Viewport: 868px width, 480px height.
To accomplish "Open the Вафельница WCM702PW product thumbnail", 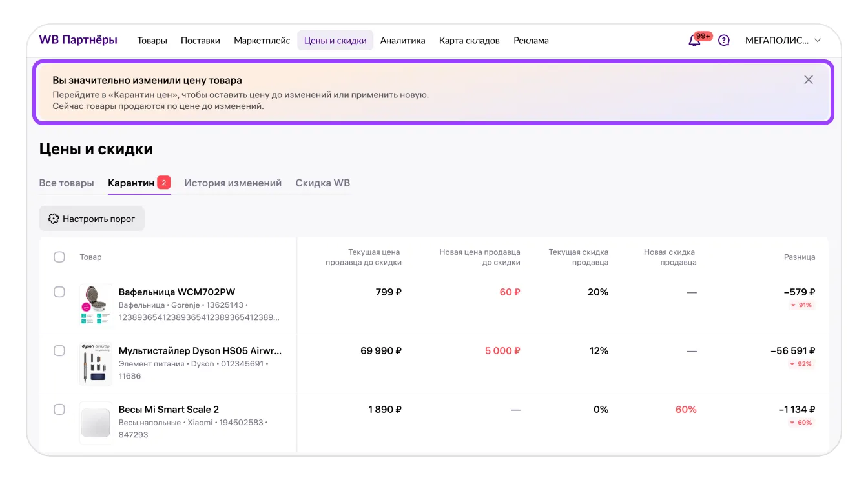I will (x=96, y=305).
